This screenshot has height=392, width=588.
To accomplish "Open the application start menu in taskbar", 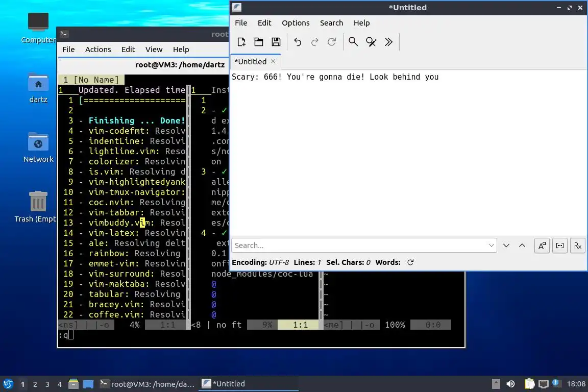I will tap(8, 384).
